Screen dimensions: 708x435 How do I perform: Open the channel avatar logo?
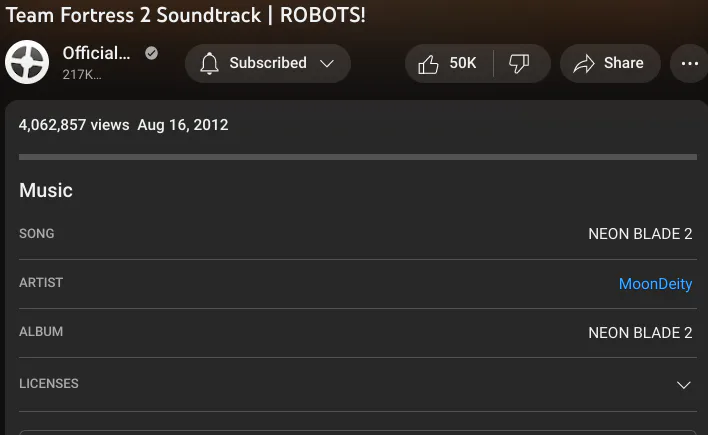(x=27, y=62)
